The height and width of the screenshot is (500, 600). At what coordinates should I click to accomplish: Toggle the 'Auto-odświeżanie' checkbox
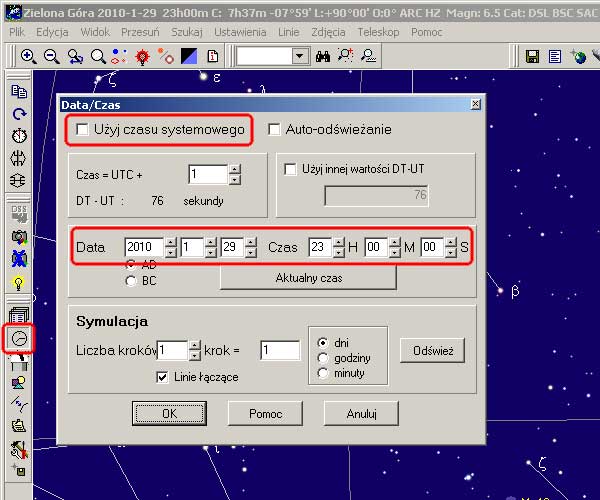(x=274, y=129)
